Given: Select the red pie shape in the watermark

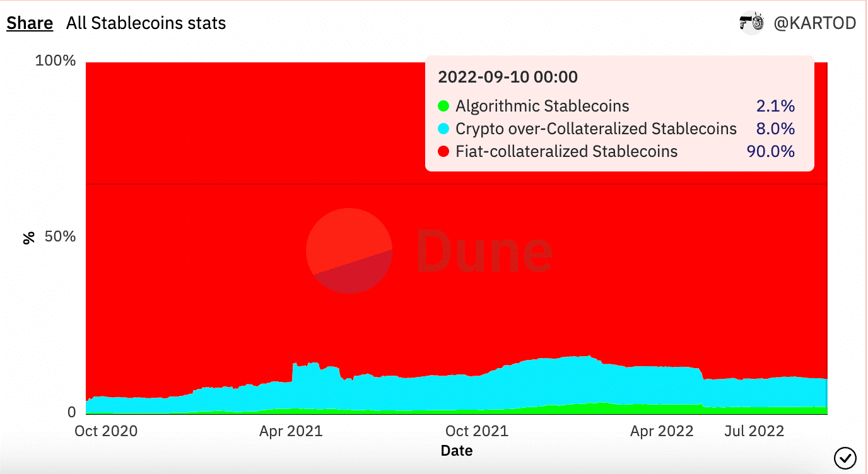Looking at the screenshot, I should (349, 250).
